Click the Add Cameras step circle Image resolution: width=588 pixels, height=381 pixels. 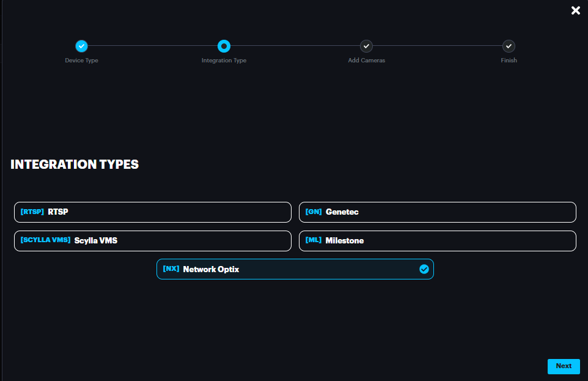[366, 46]
